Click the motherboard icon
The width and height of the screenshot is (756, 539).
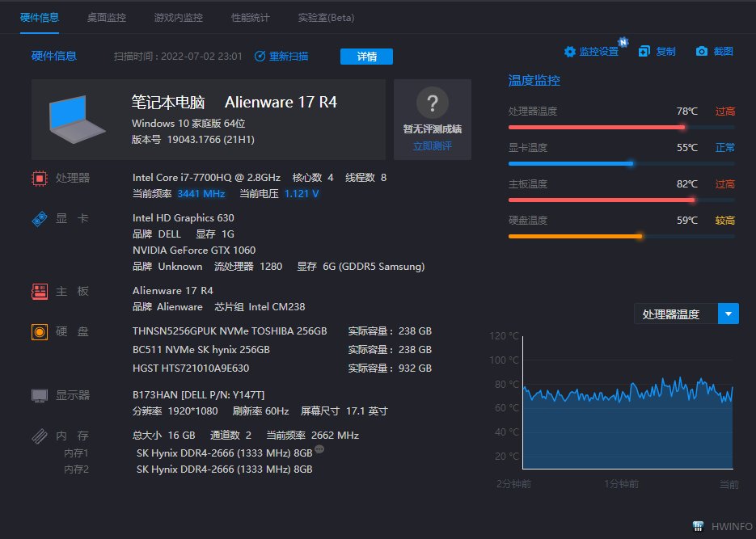click(x=39, y=291)
